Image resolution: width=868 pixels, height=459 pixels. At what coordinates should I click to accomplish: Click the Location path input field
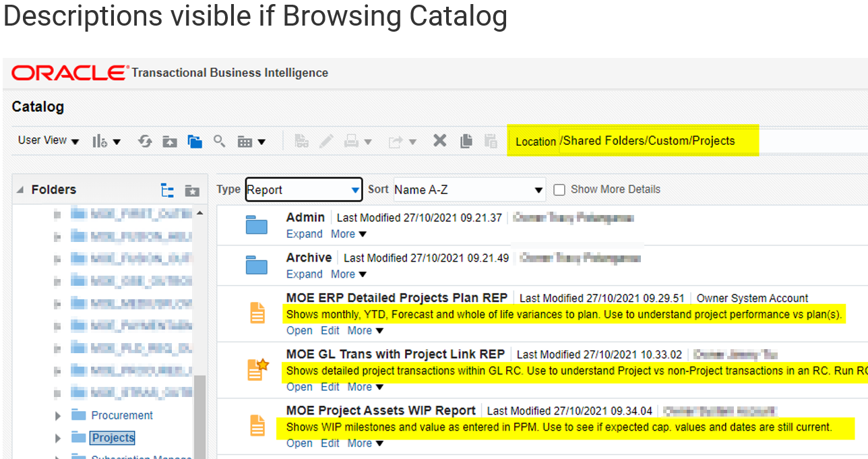713,141
